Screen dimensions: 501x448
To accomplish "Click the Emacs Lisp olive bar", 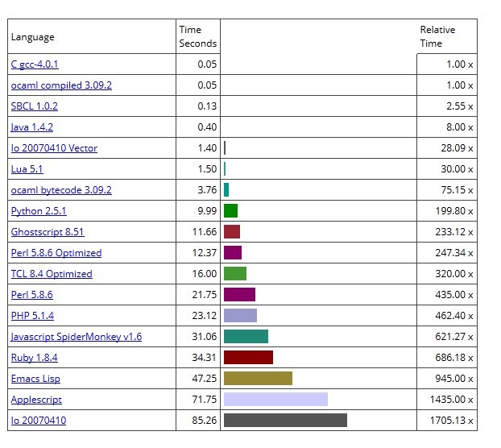I will click(259, 379).
